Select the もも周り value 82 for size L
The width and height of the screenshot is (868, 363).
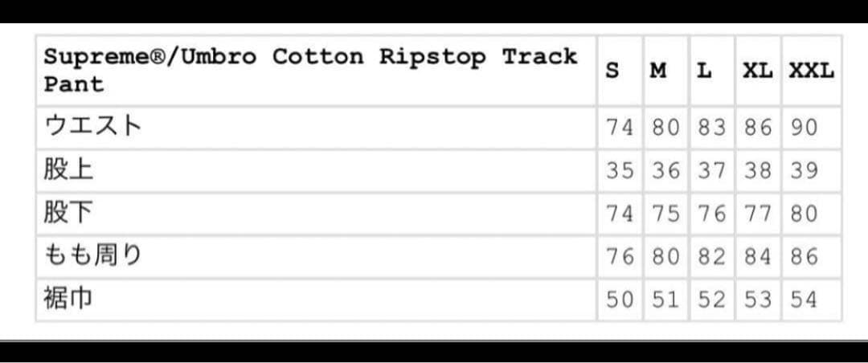(712, 257)
